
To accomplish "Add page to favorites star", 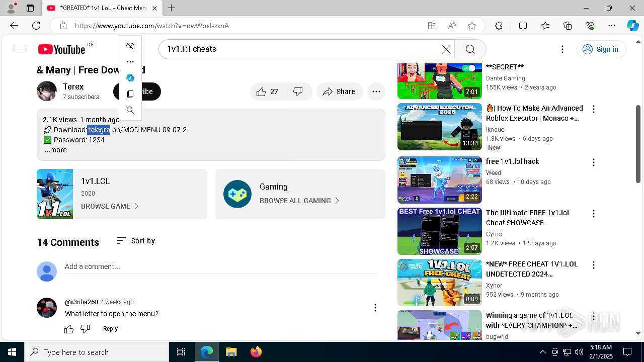I will point(472,26).
